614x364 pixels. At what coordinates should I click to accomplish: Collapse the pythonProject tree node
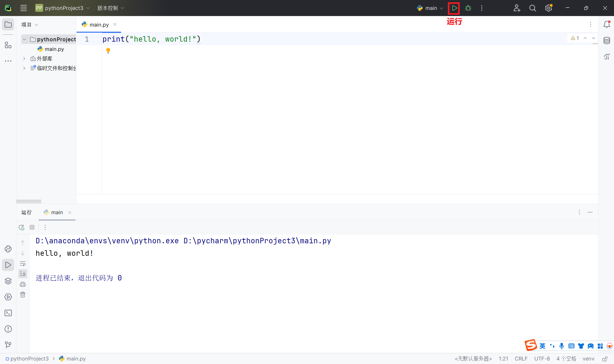24,39
